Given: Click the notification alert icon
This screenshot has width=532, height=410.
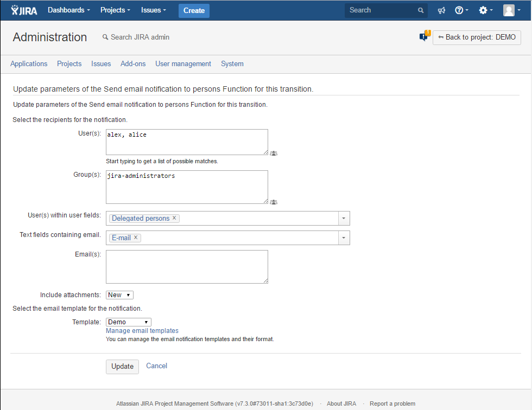Looking at the screenshot, I should click(425, 35).
